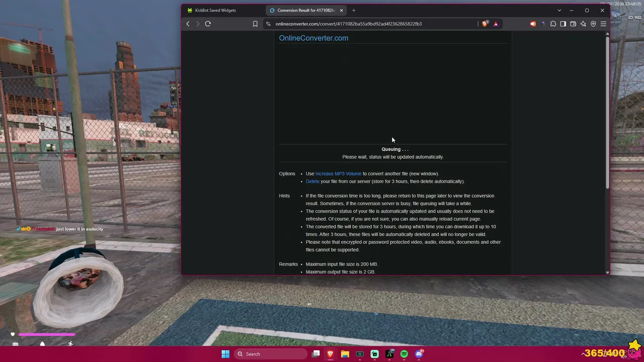The height and width of the screenshot is (362, 644).
Task: Open the black app with green logo in taskbar
Action: [389, 354]
